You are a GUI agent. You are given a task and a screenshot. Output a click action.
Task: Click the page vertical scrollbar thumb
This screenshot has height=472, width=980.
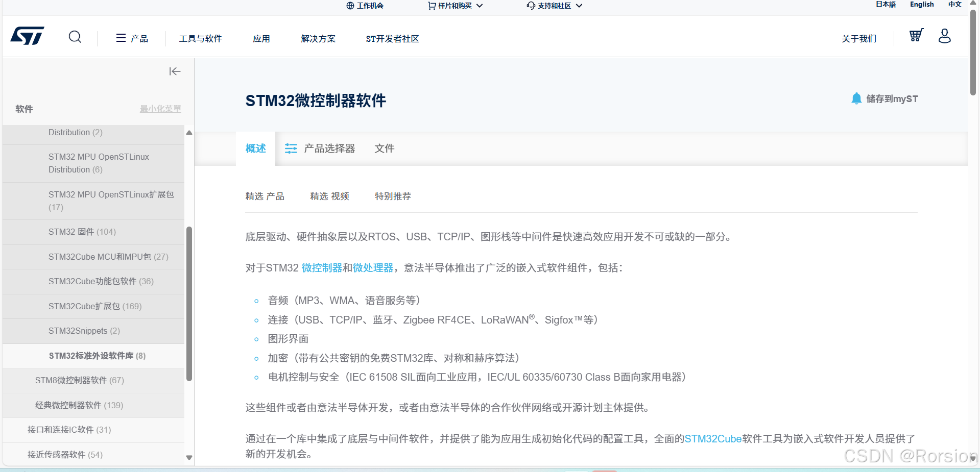973,52
